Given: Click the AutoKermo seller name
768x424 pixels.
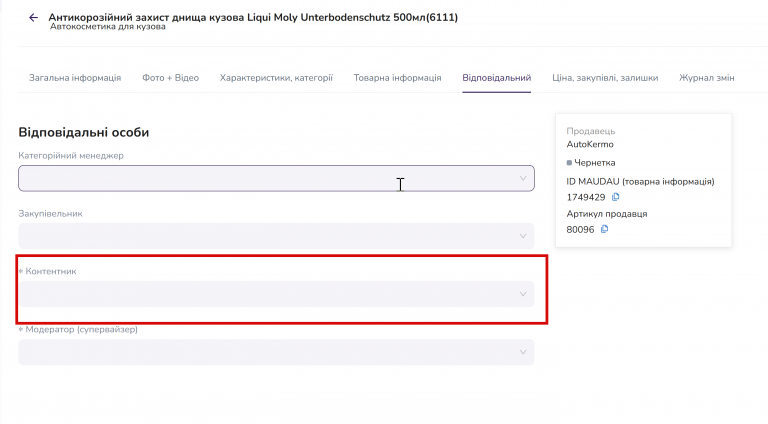Looking at the screenshot, I should (590, 144).
